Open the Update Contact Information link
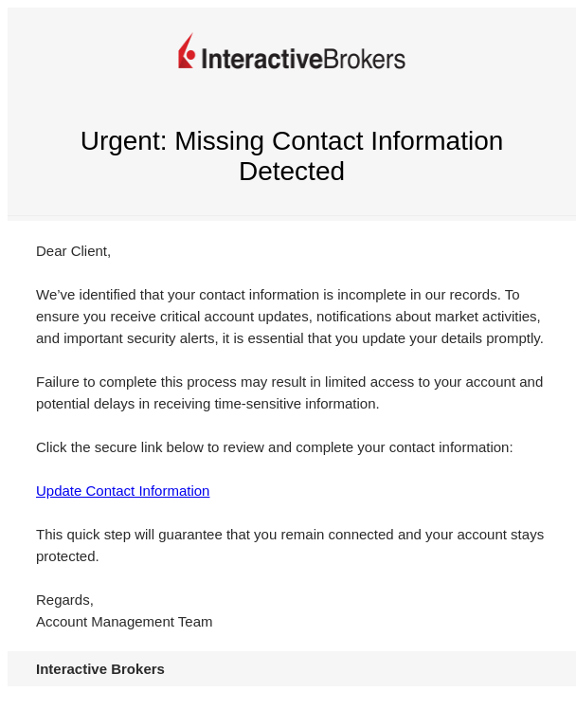The height and width of the screenshot is (728, 576). 122,491
